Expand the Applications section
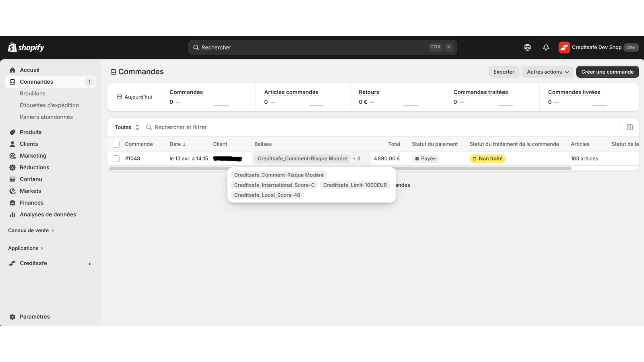Screen dimensions: 644x362 point(26,248)
